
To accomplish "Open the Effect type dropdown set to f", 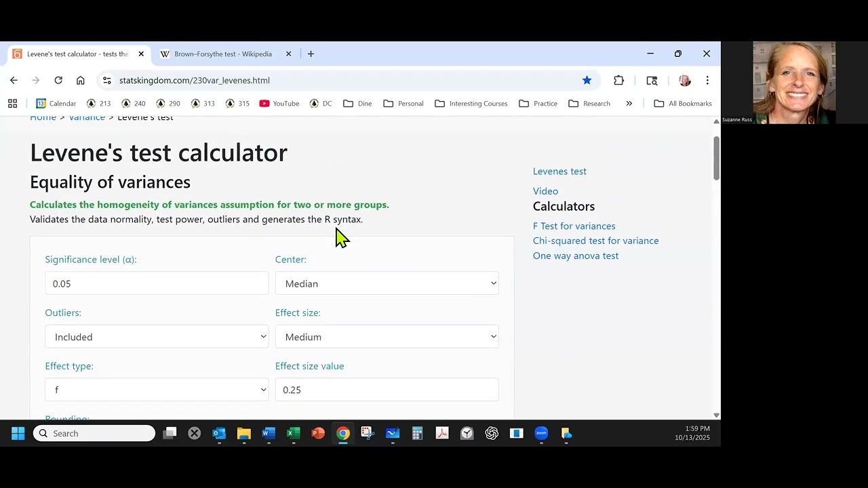I will (x=157, y=390).
